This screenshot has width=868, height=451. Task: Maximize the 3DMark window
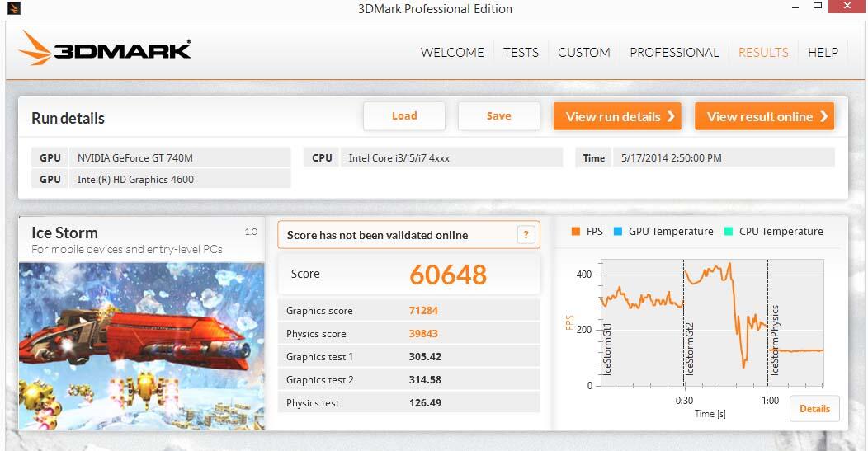[x=818, y=7]
